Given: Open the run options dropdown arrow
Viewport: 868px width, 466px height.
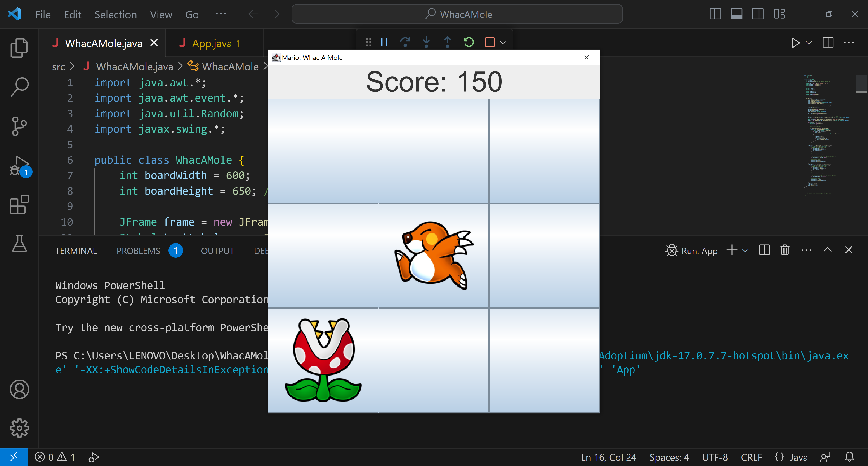Looking at the screenshot, I should (x=809, y=43).
